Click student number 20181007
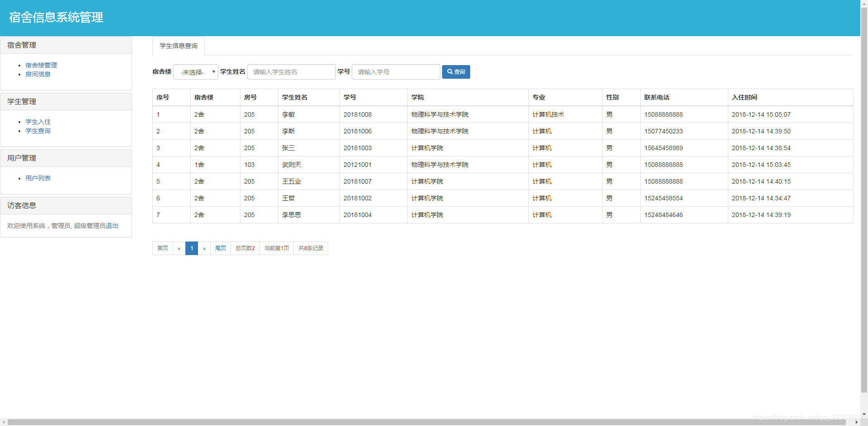 358,181
